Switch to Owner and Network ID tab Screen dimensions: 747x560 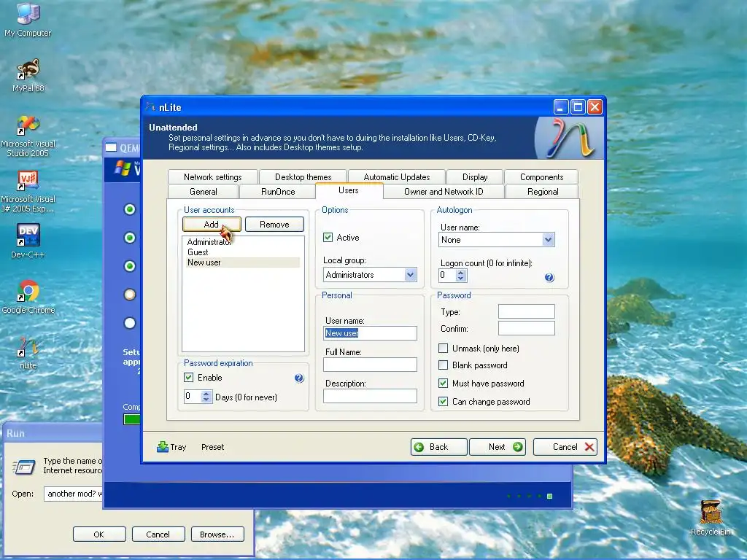point(444,192)
